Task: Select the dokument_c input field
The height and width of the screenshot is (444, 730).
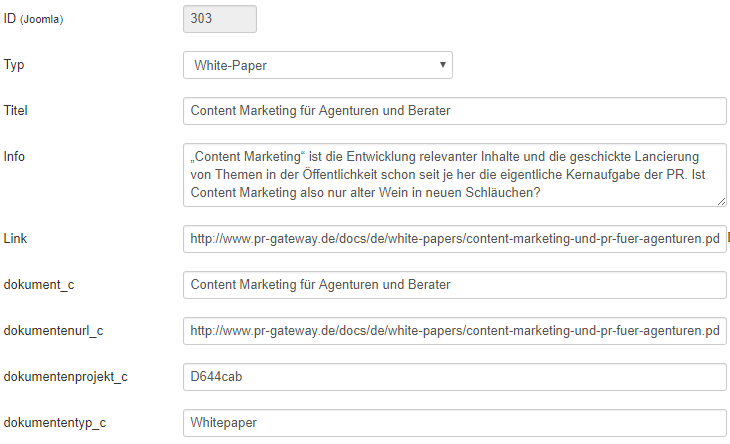Action: pyautogui.click(x=454, y=285)
